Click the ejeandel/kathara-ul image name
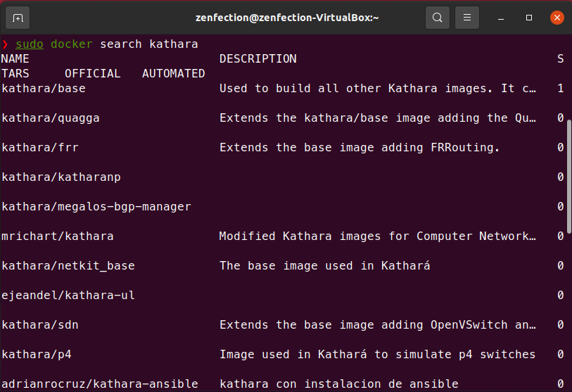This screenshot has height=392, width=572. 68,296
